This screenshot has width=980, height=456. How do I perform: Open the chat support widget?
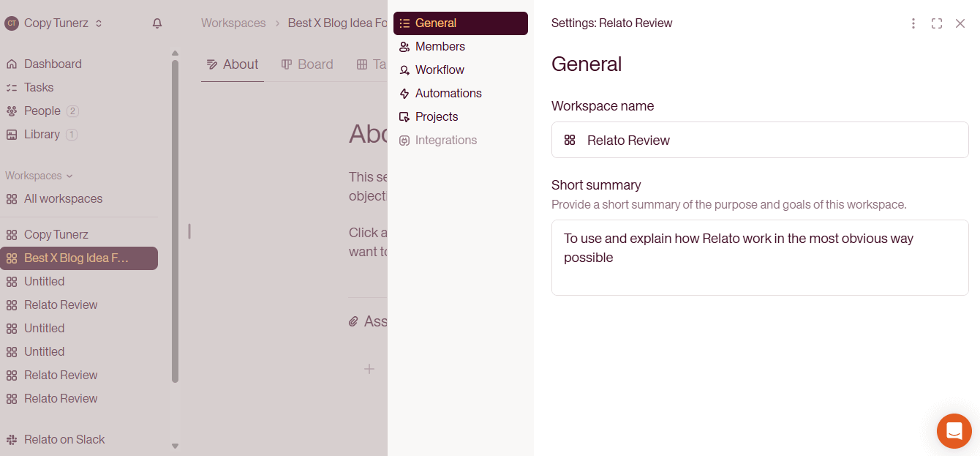pos(954,431)
